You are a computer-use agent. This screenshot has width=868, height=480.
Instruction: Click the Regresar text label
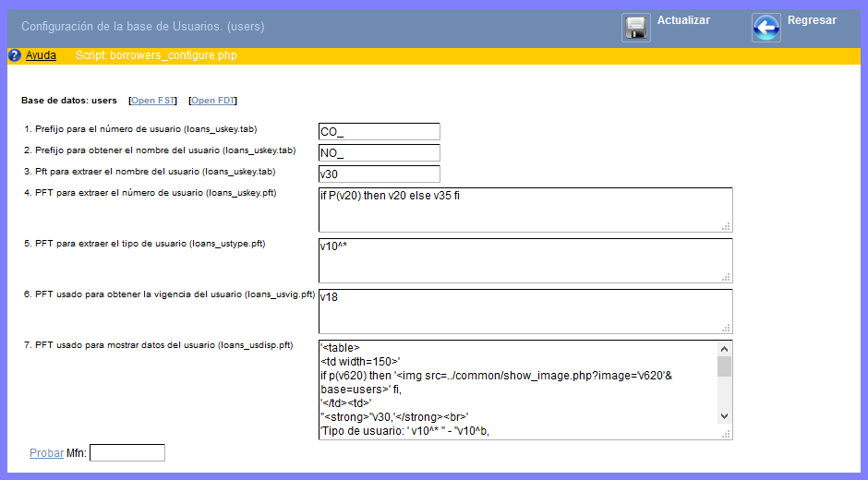tap(812, 20)
